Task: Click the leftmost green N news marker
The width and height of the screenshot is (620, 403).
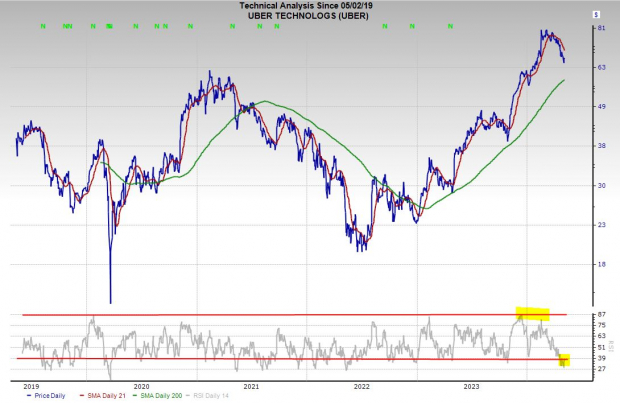Action: click(43, 26)
